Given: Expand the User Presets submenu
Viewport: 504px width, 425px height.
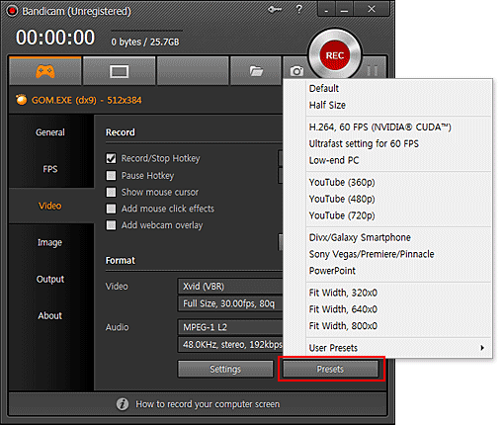Looking at the screenshot, I should [399, 348].
